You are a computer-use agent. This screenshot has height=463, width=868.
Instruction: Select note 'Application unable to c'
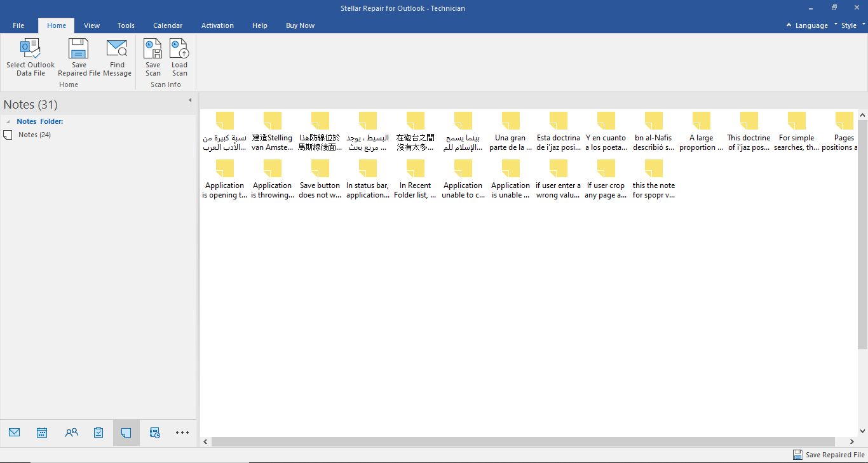tap(463, 180)
